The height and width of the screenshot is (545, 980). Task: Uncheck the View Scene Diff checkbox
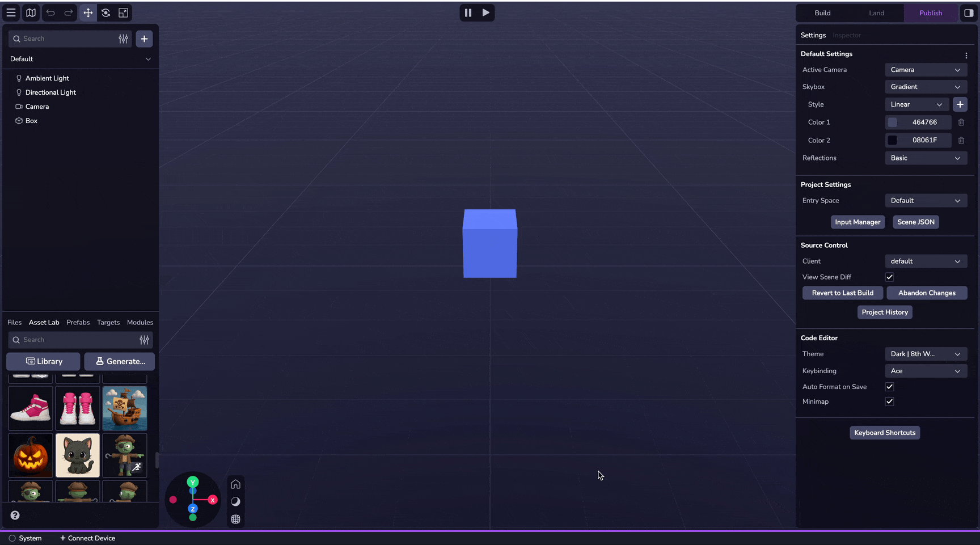[889, 277]
